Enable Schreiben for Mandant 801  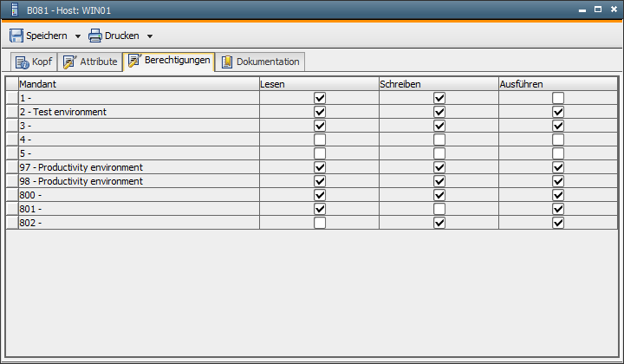[x=439, y=209]
